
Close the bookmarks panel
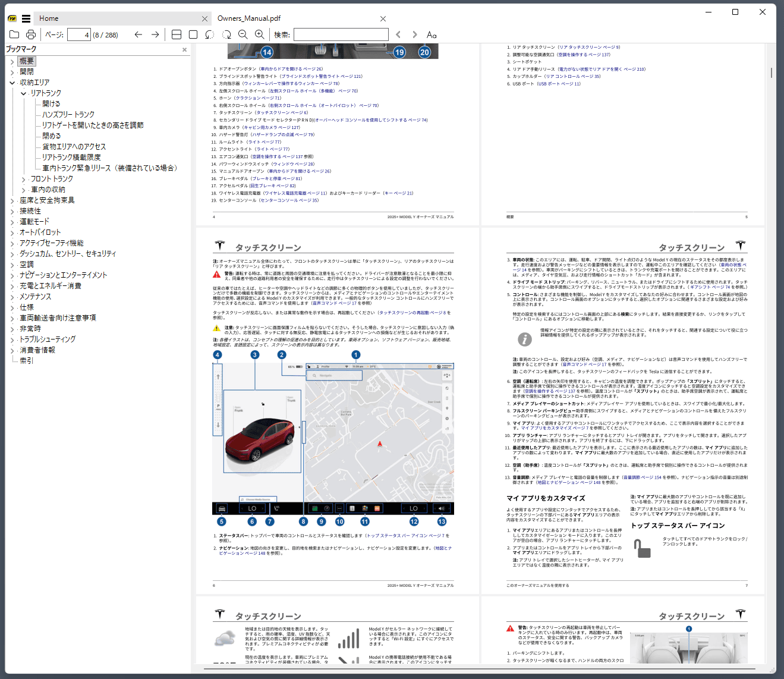tap(184, 49)
